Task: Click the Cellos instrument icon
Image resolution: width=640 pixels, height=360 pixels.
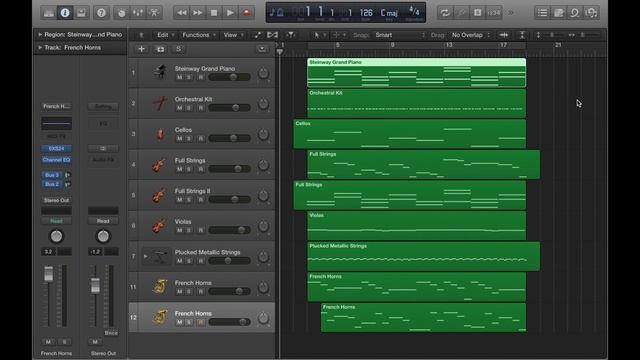Action: pyautogui.click(x=160, y=134)
